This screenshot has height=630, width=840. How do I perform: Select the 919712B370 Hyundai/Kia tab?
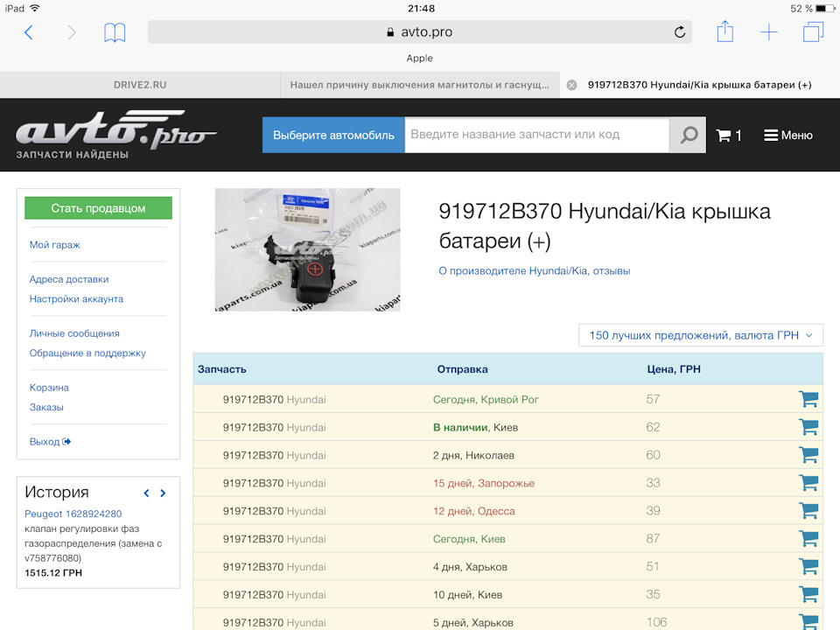(x=700, y=85)
